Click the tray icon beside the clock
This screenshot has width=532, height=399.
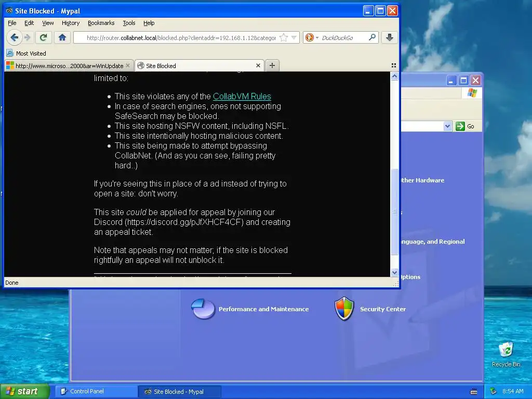(x=494, y=391)
